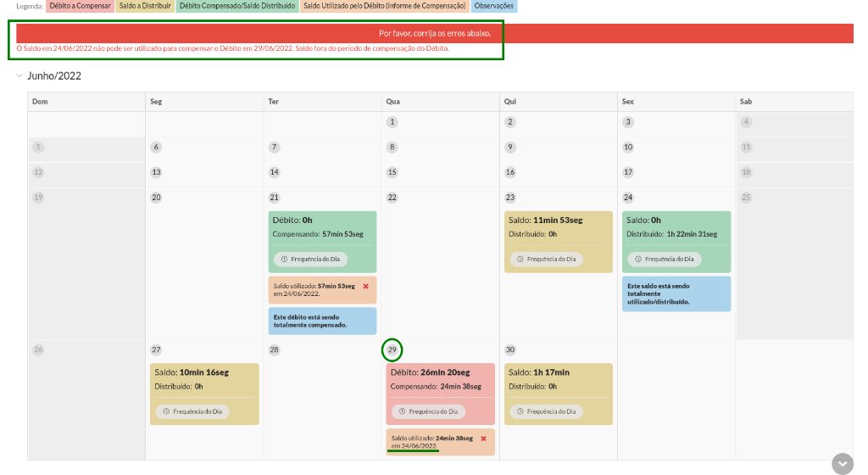This screenshot has height=475, width=868.
Task: Click the Débito 26min 20seg card
Action: (440, 378)
